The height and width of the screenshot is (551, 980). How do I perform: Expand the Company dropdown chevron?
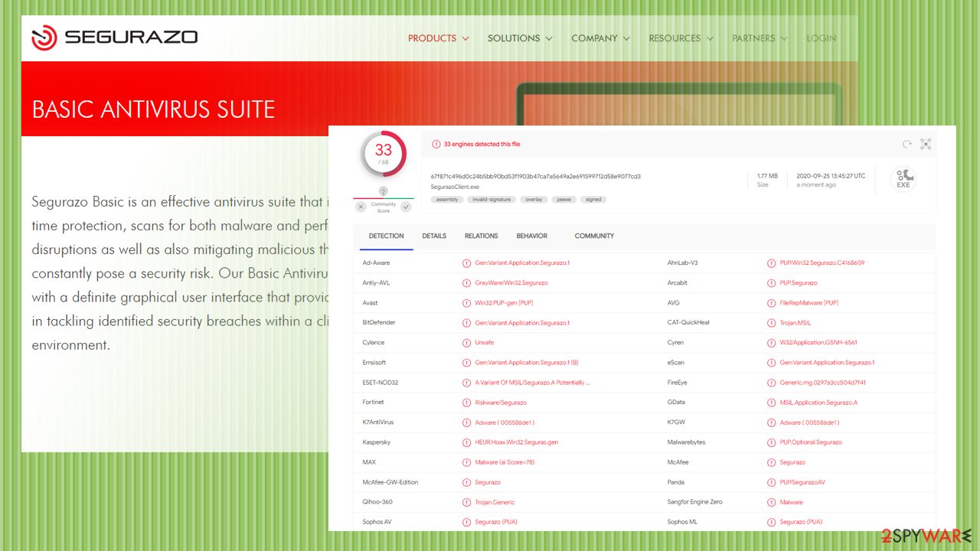626,38
